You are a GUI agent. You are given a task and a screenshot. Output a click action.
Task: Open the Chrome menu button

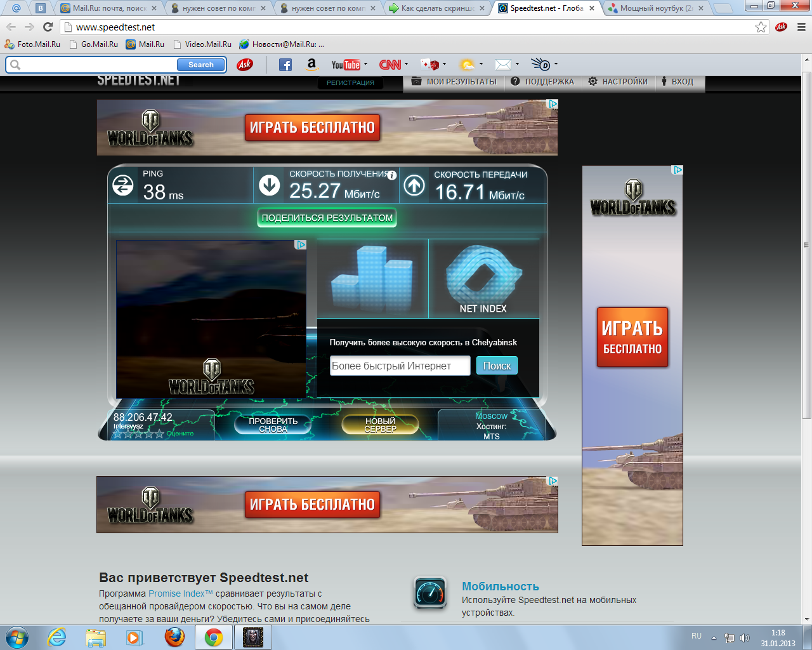pos(801,27)
